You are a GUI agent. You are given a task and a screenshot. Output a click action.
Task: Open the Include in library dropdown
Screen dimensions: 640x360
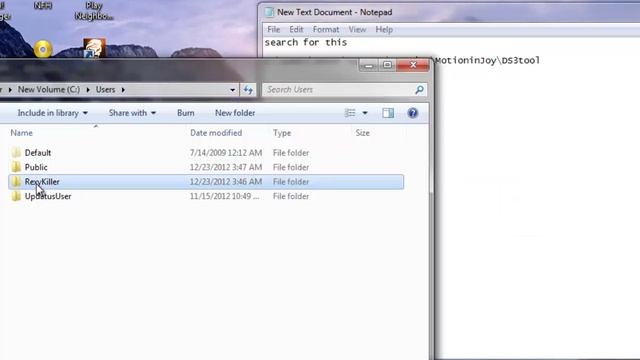52,113
